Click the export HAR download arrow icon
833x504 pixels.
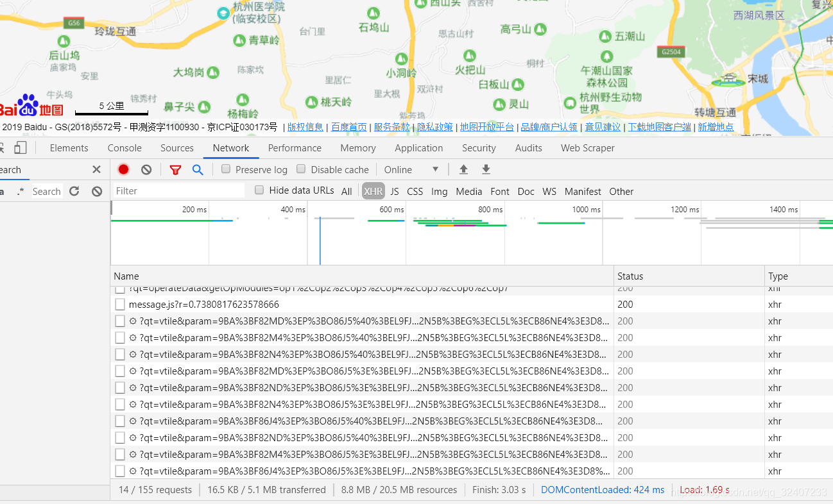coord(486,169)
